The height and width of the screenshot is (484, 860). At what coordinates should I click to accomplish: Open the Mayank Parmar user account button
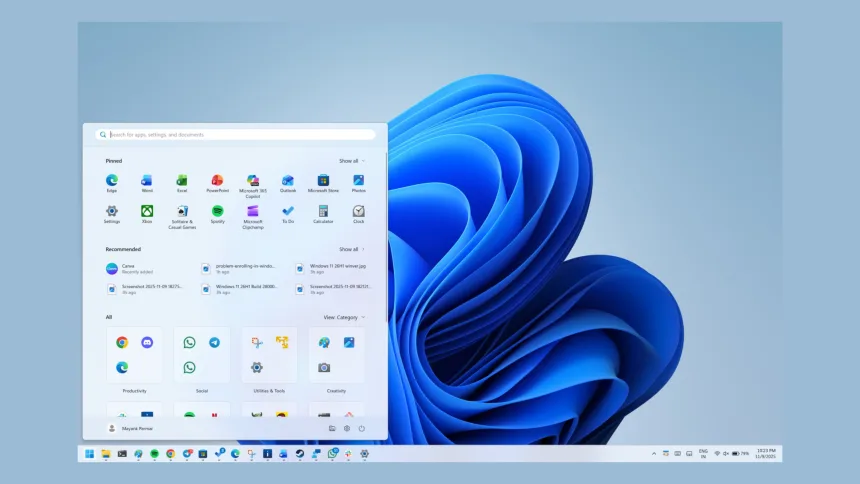click(131, 429)
